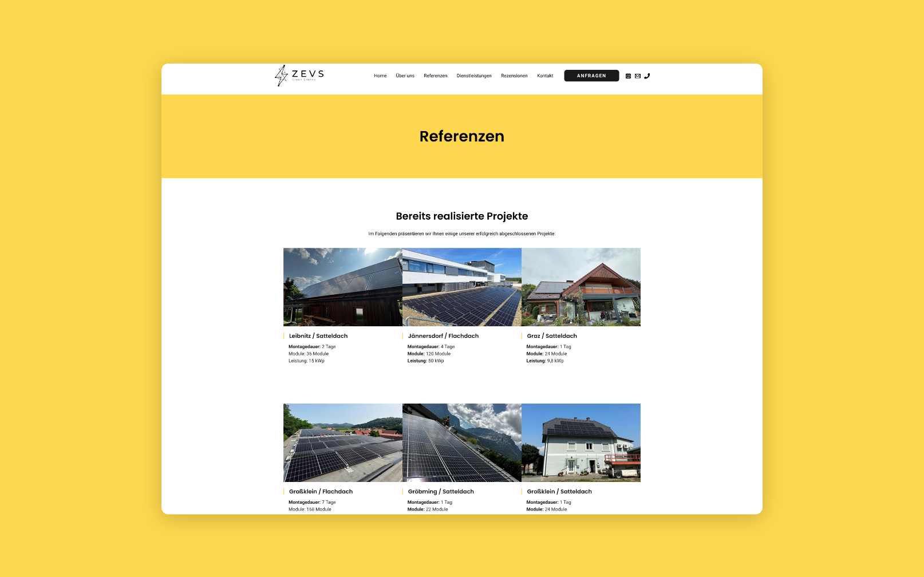Open the Gröbming / Satteldach project photo
Screen dimensions: 924x577
click(462, 442)
